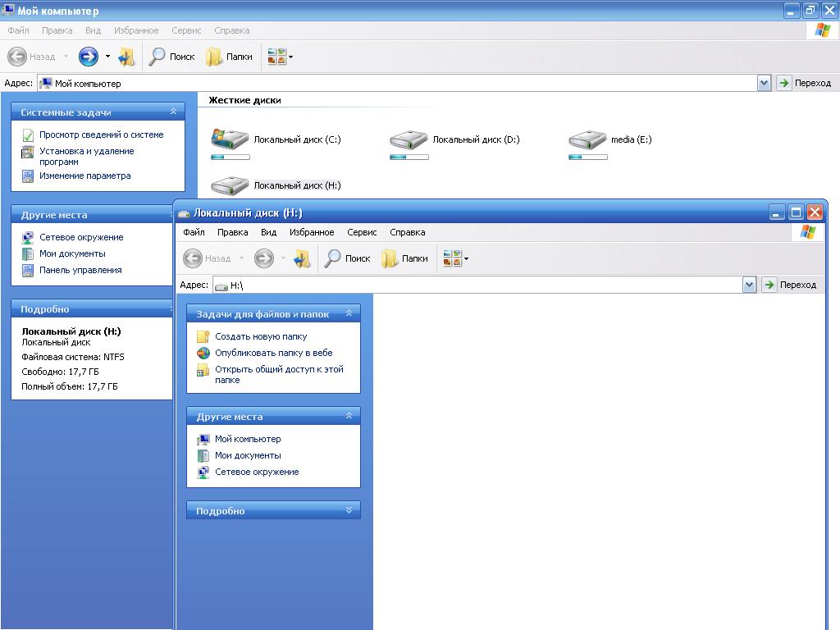840x630 pixels.
Task: Click Панель управления link
Action: tap(80, 270)
